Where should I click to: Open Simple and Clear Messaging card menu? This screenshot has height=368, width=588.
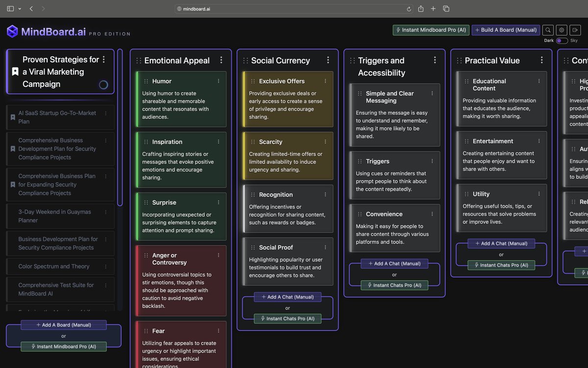pyautogui.click(x=432, y=93)
